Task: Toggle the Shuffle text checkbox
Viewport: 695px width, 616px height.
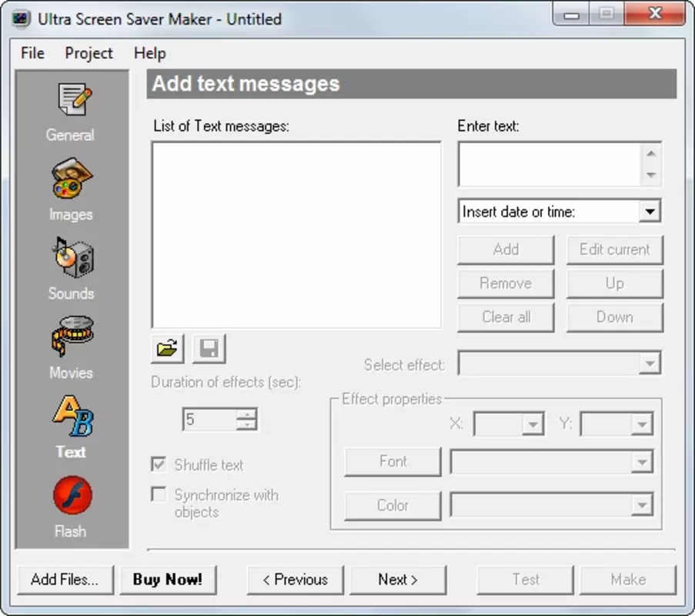Action: pos(159,464)
